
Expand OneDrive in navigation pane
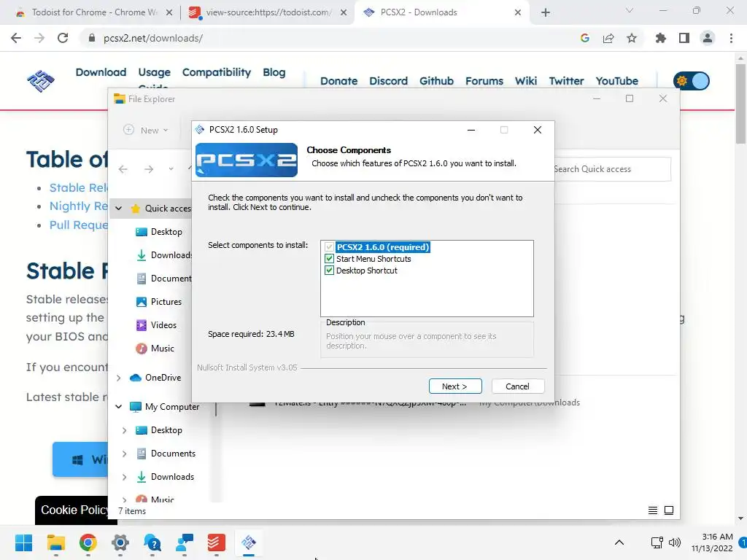(x=119, y=378)
